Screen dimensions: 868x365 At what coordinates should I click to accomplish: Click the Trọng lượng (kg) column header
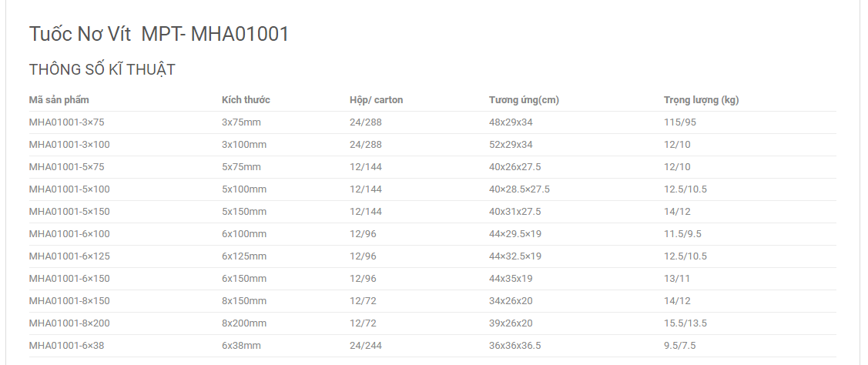[702, 100]
